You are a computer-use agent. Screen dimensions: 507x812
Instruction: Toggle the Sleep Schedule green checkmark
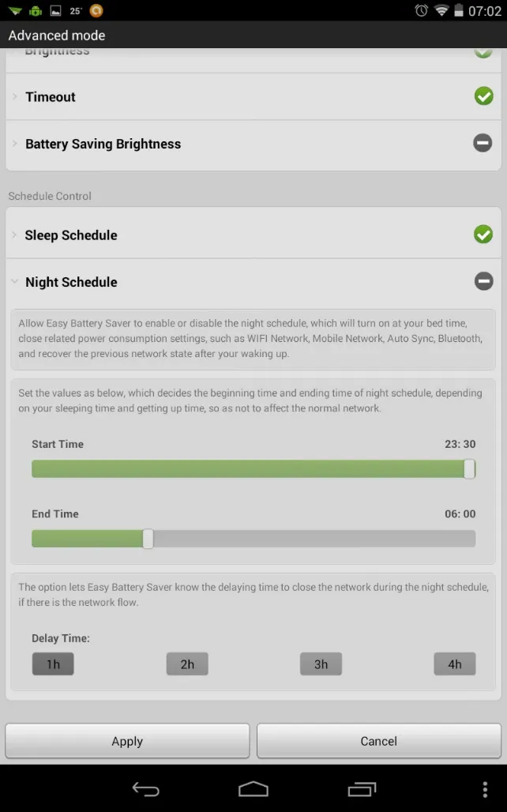click(483, 235)
